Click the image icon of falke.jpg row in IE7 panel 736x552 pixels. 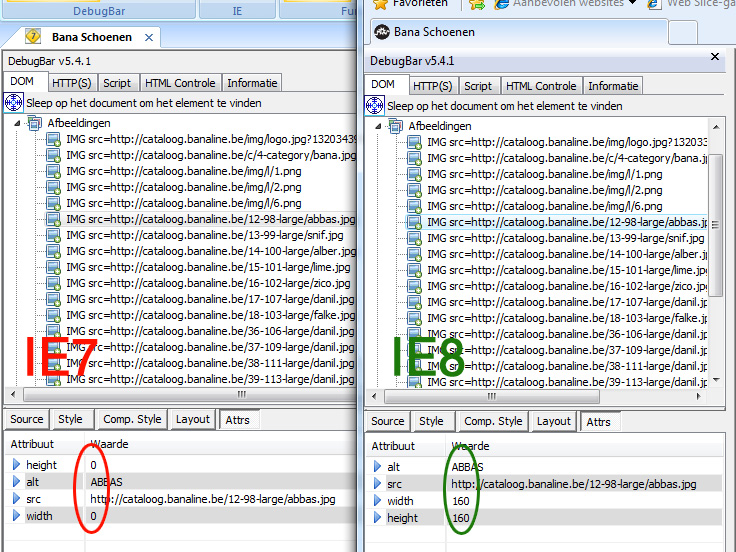(53, 315)
